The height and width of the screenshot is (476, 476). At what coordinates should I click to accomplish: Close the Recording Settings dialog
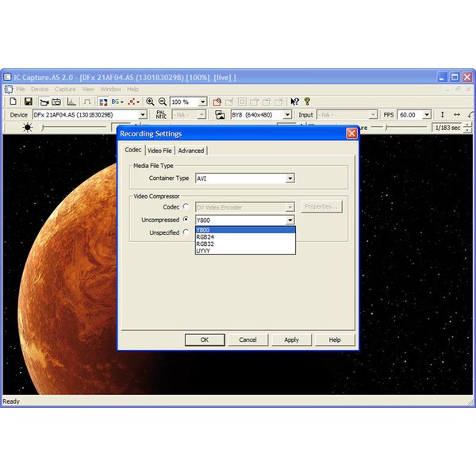pos(351,133)
